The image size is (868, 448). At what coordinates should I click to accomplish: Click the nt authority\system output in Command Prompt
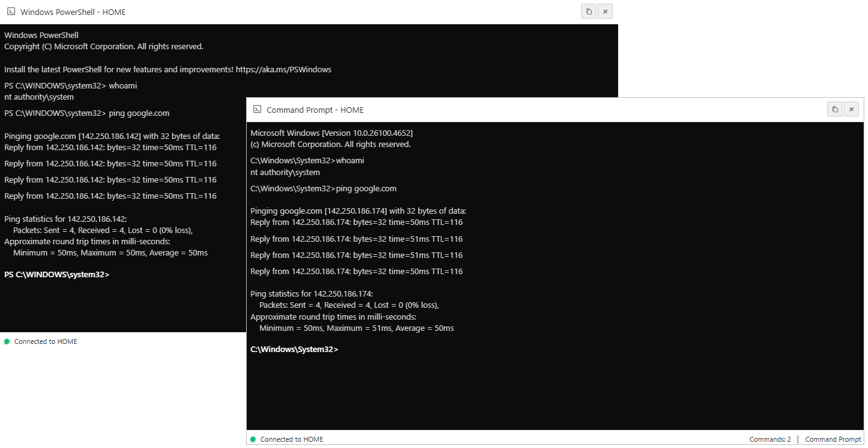click(285, 172)
